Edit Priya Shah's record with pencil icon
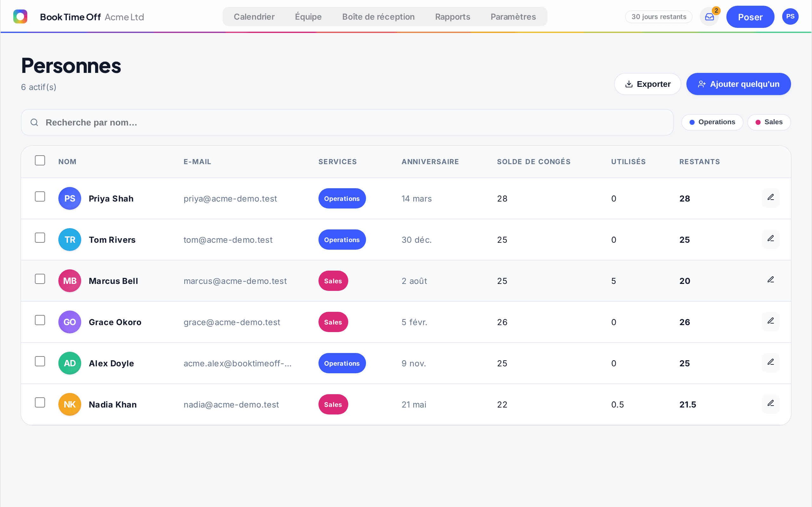The height and width of the screenshot is (507, 812). (x=770, y=198)
